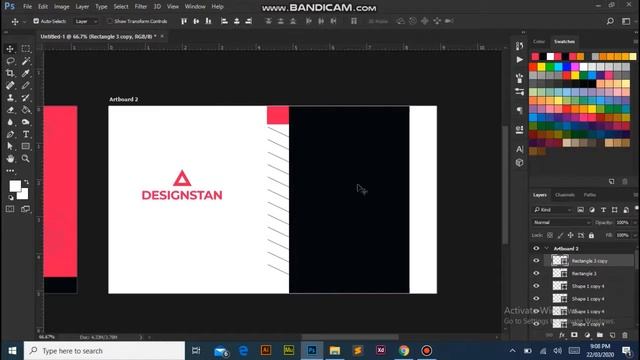Hide the Artboard 2 group visibility
The height and width of the screenshot is (360, 640).
[x=536, y=248]
